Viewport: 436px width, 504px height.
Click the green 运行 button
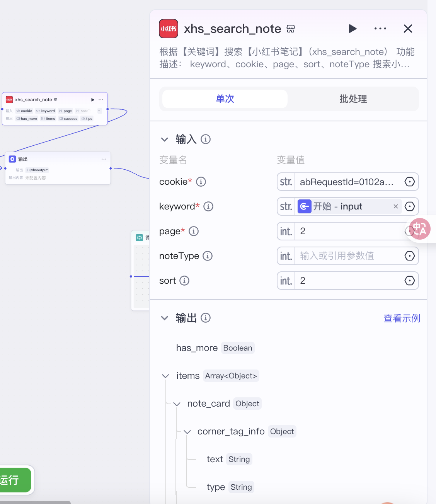point(15,480)
